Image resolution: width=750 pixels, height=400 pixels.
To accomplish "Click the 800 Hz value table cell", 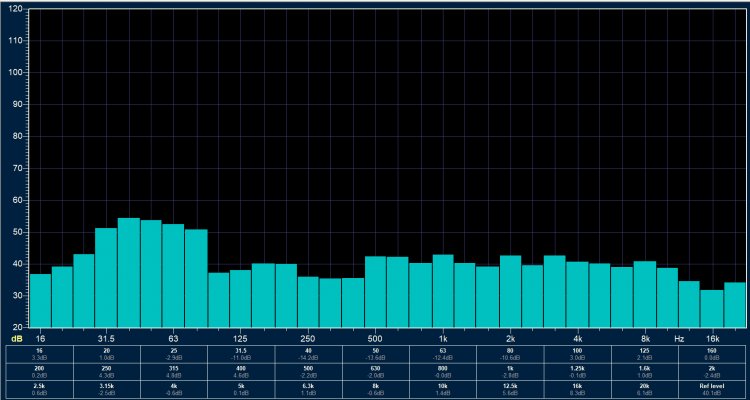I will 443,372.
